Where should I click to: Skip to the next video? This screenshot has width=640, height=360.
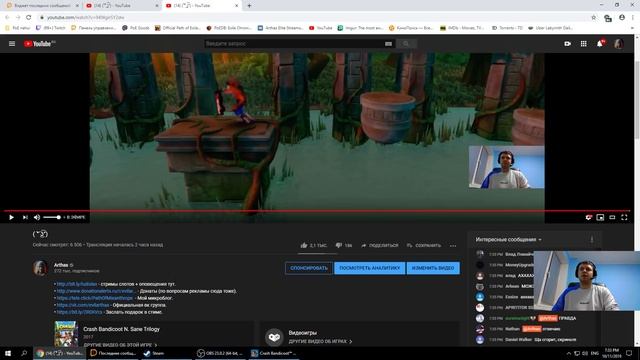25,218
